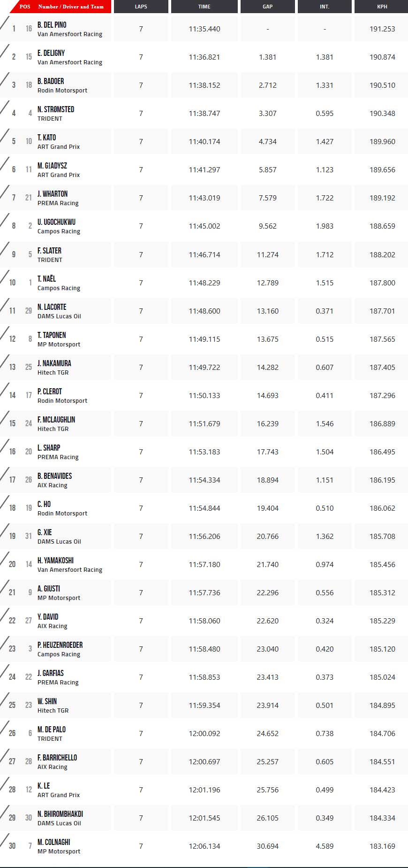Click the 4.589 interval value
Image resolution: width=408 pixels, height=868 pixels.
(x=325, y=846)
